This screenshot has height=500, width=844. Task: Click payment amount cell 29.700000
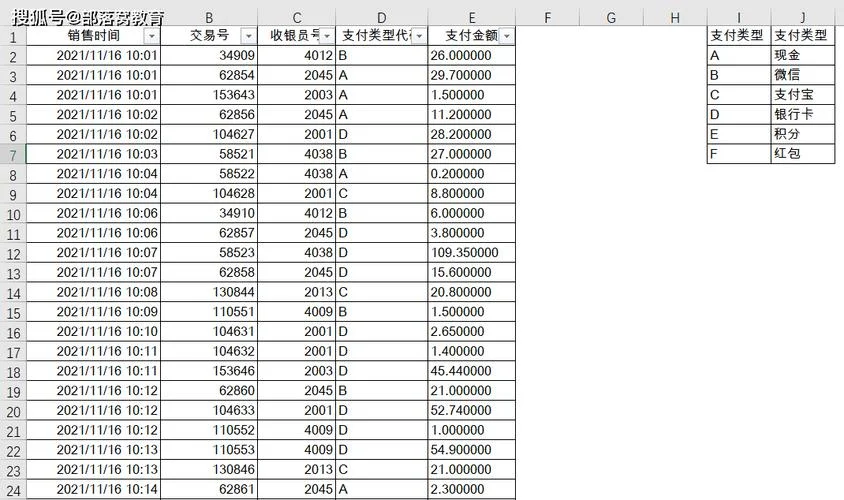(x=472, y=75)
